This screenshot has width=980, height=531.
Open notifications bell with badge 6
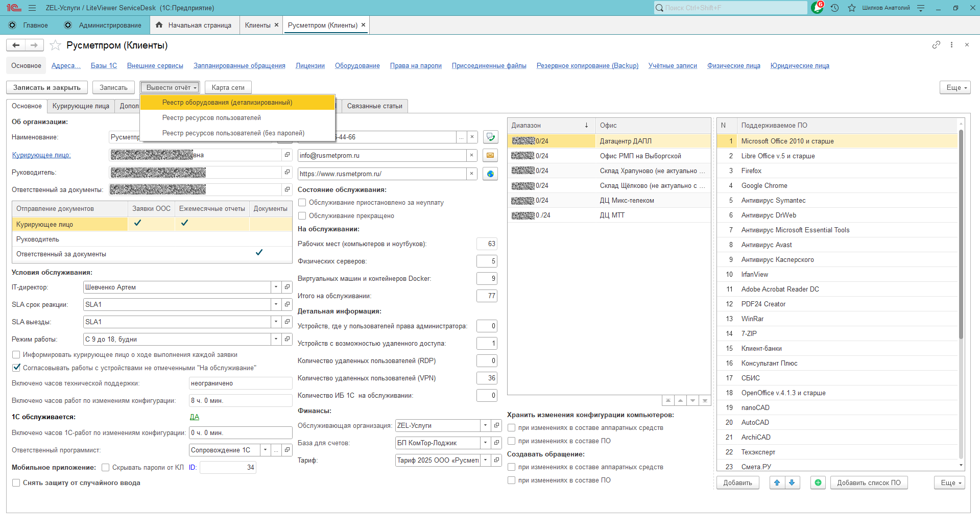(x=817, y=8)
